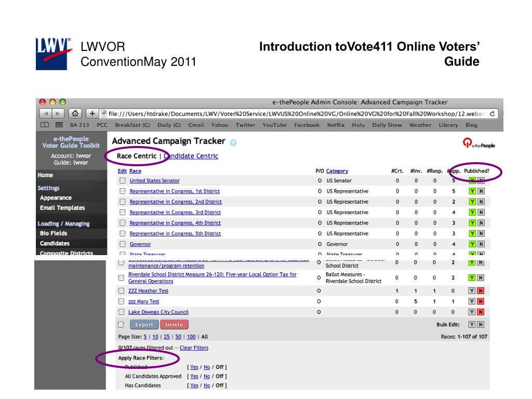Open Appearance settings in the sidebar

pyautogui.click(x=56, y=198)
